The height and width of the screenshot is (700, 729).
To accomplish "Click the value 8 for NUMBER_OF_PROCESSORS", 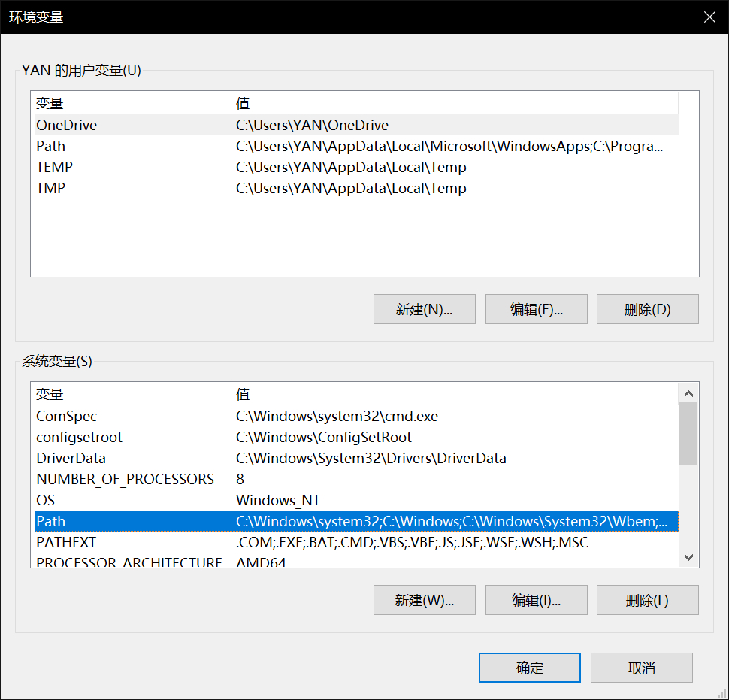I will tap(240, 479).
